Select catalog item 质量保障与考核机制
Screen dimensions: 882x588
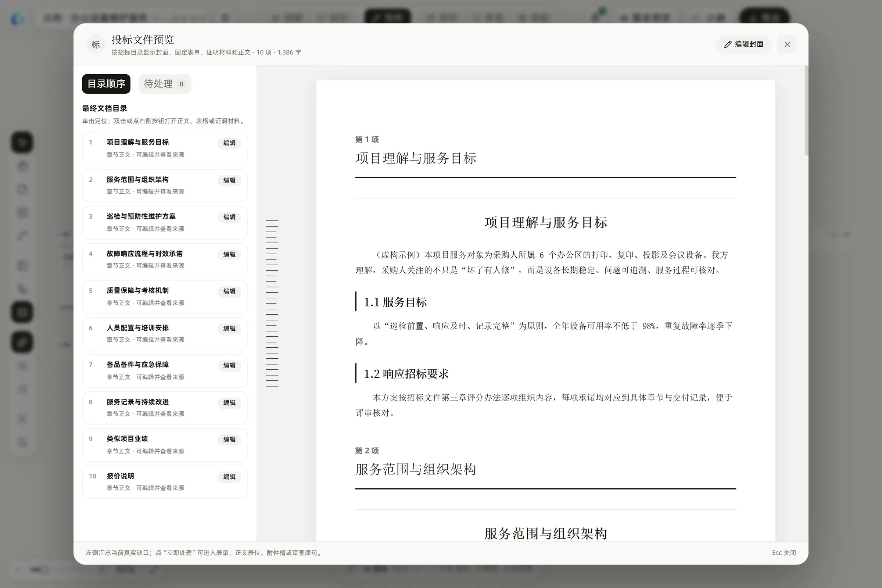click(x=165, y=297)
